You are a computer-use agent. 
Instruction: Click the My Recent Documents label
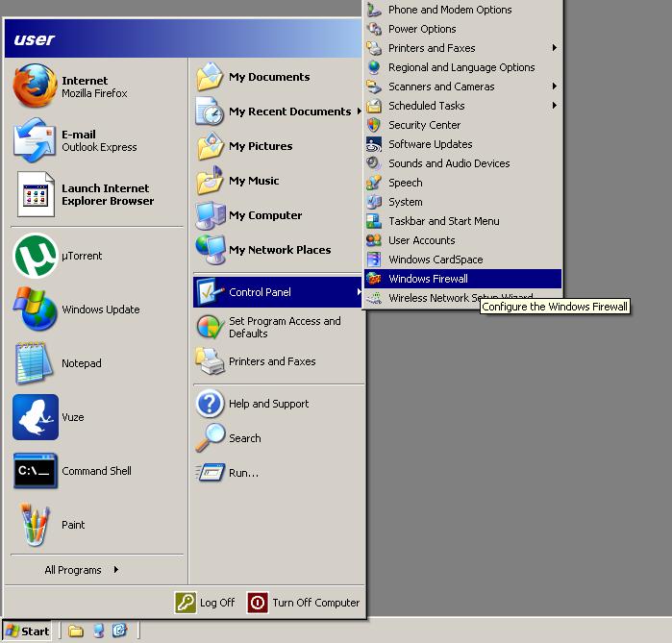(289, 111)
